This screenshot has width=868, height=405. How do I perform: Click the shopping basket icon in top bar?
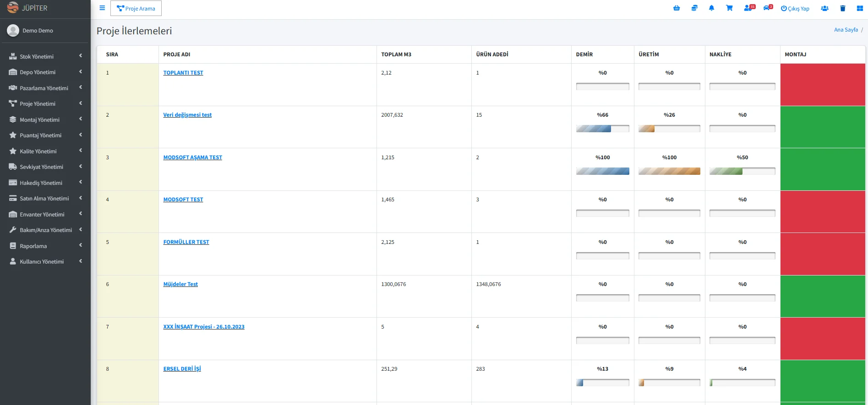click(x=677, y=8)
